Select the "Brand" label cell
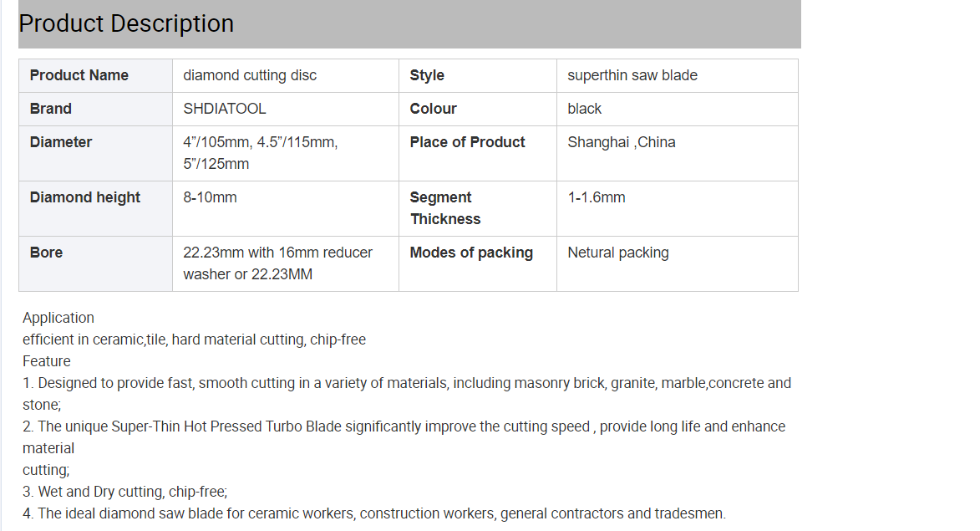This screenshot has width=980, height=531. tap(95, 109)
